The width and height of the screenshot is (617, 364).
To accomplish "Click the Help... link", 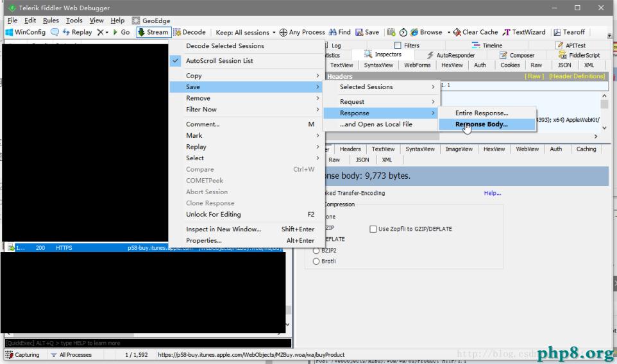I will 492,193.
